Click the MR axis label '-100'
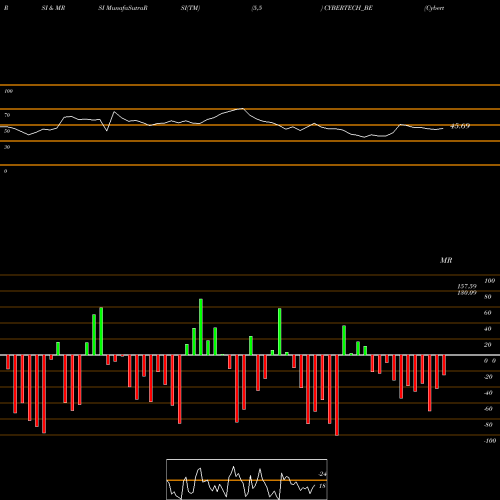500x500 pixels. (x=490, y=441)
